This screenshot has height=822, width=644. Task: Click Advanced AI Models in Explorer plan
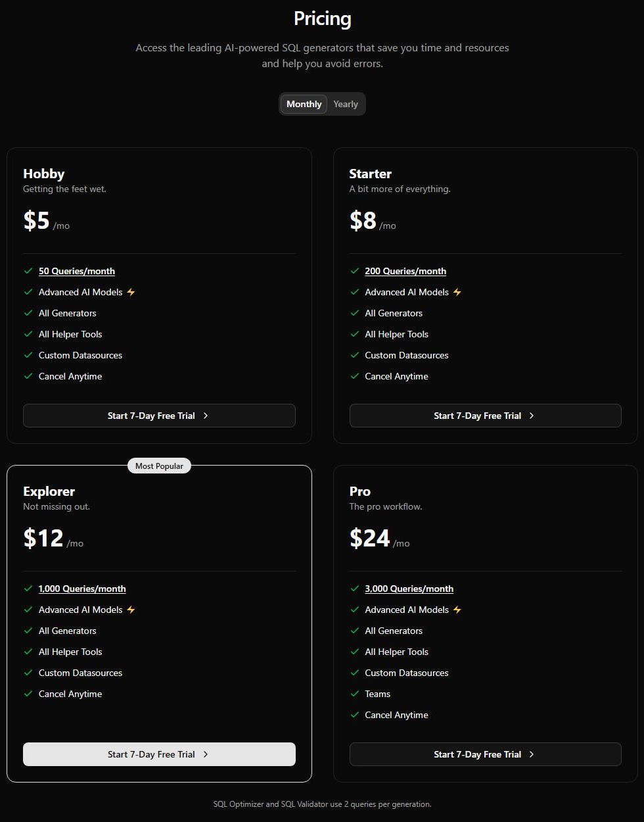pyautogui.click(x=81, y=610)
